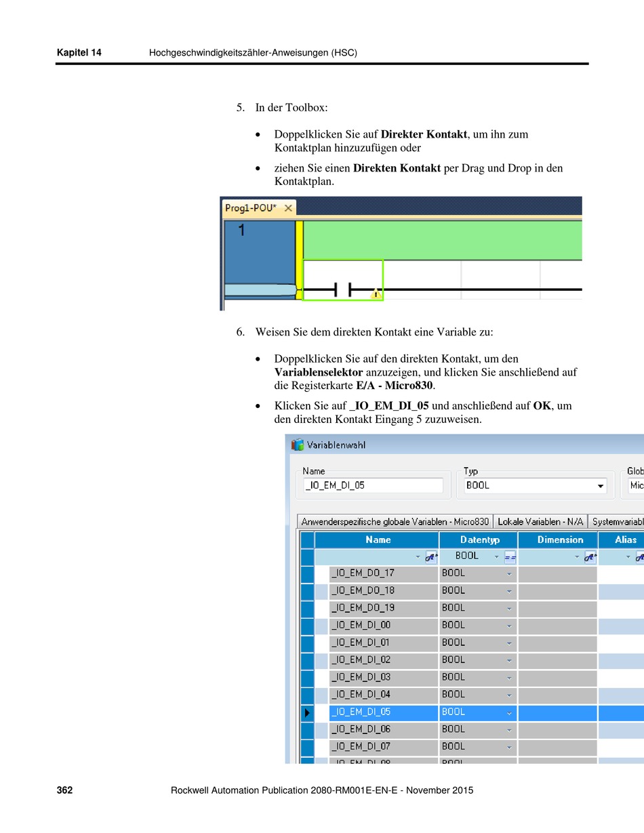This screenshot has width=644, height=833.
Task: Open the Datentyp filter row BOOL dropdown
Action: (498, 557)
